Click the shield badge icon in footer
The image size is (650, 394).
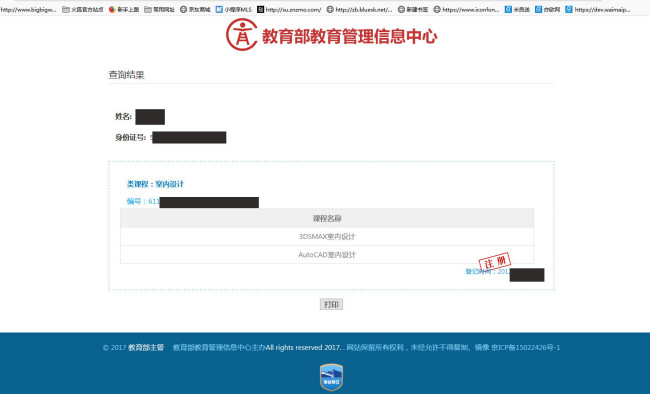coord(331,377)
